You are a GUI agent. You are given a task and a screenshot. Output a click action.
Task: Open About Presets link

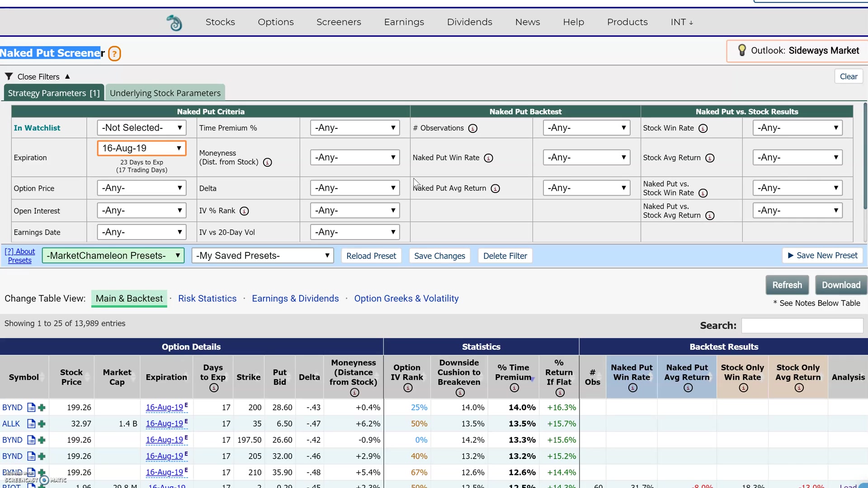[20, 256]
